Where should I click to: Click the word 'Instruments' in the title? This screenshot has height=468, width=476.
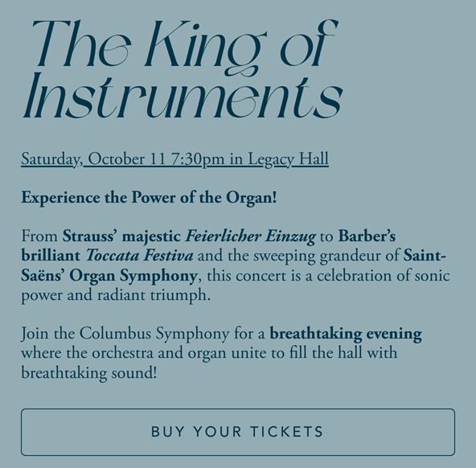(183, 96)
